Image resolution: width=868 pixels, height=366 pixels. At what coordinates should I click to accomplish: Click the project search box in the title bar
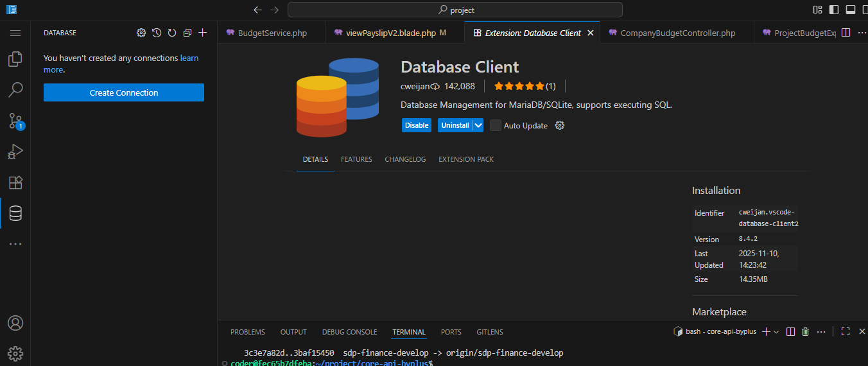[455, 10]
